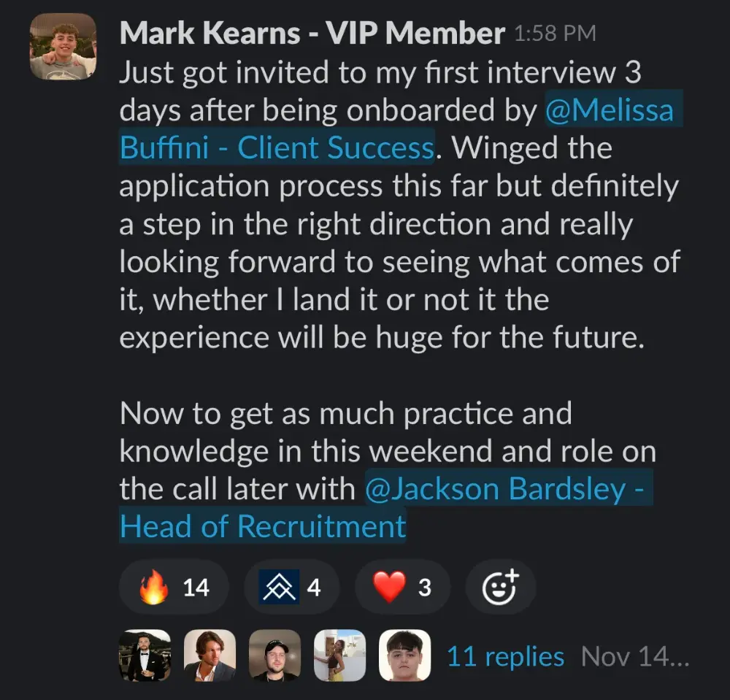Toggle the red heart reaction

(402, 587)
